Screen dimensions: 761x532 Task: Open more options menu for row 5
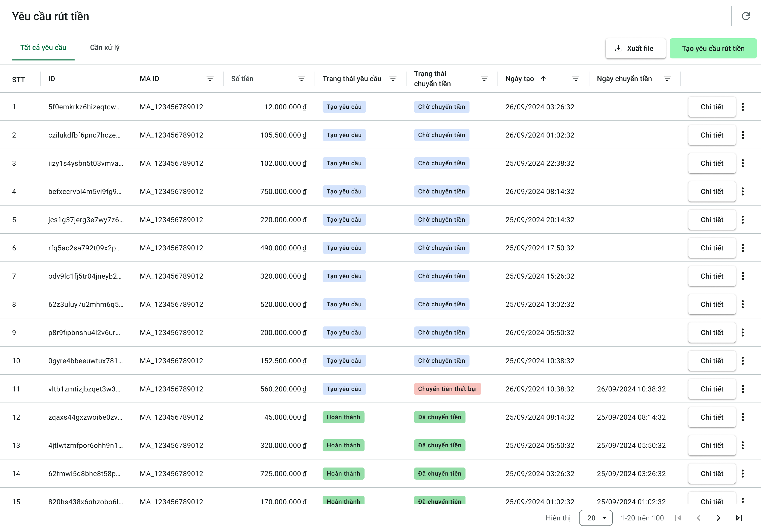pos(743,220)
